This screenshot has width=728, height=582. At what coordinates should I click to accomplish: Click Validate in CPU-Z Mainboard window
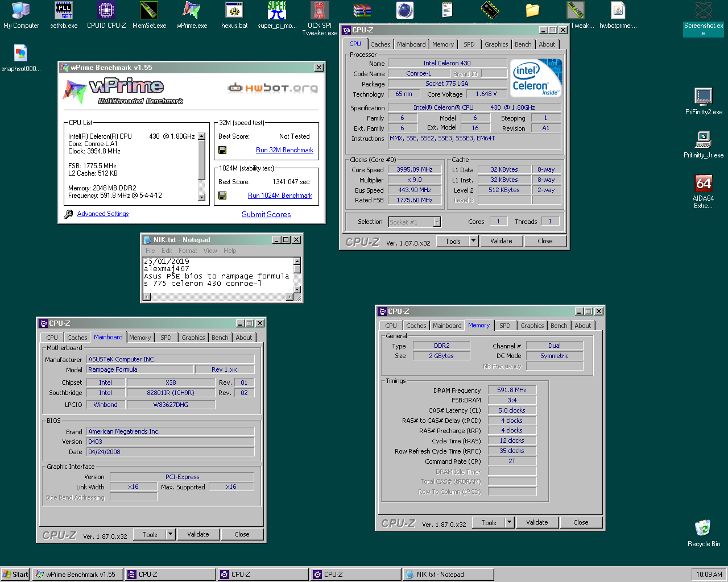click(198, 534)
